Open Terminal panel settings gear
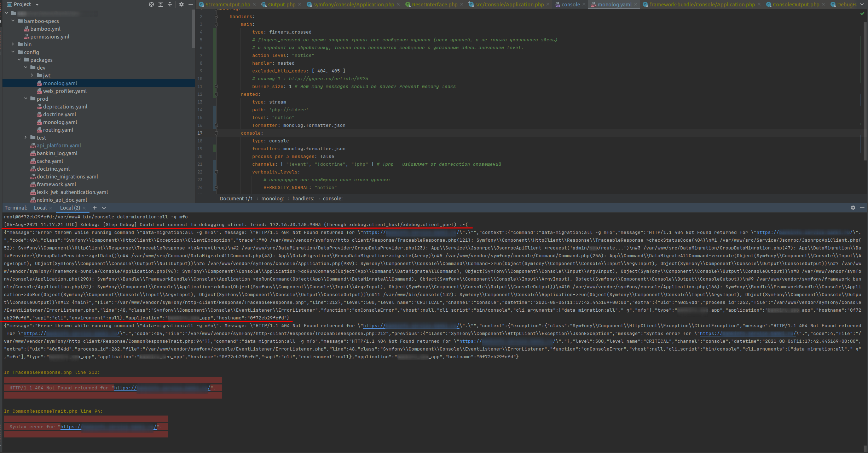Screen dimensions: 868x453 pos(853,208)
